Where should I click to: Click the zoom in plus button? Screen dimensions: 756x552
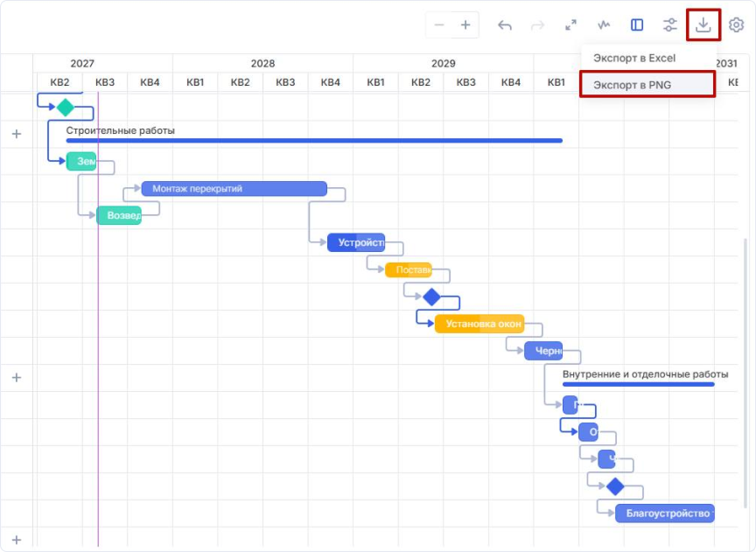click(465, 25)
